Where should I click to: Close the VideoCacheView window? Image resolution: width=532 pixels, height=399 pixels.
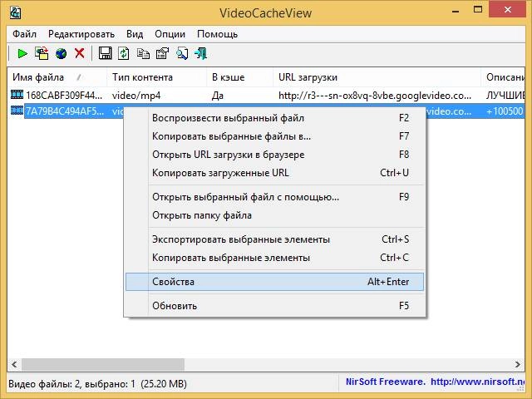click(x=508, y=10)
